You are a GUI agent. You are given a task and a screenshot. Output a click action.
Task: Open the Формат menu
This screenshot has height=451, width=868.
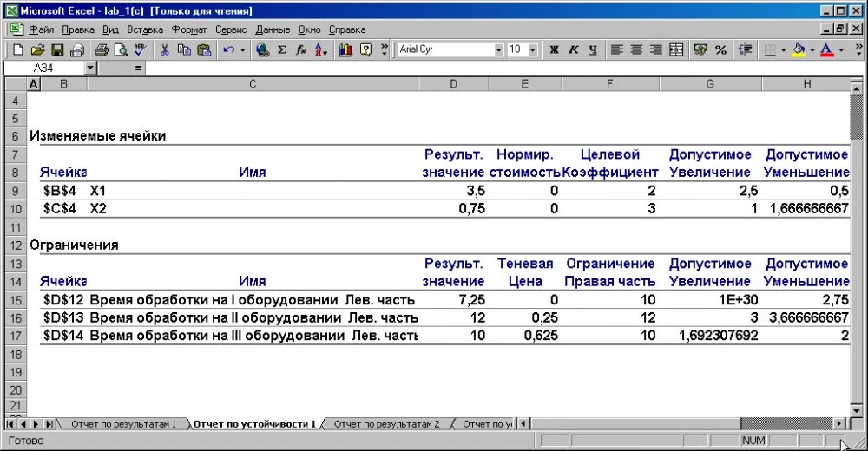(188, 29)
